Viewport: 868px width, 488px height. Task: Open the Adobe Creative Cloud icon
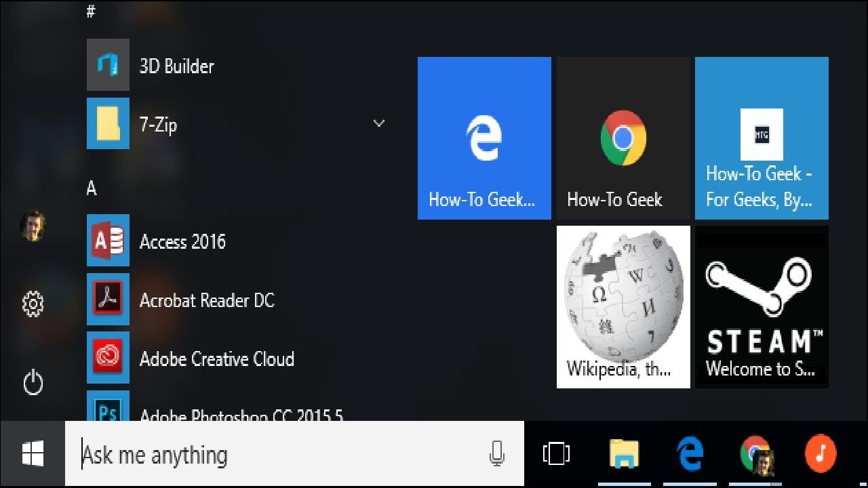coord(108,358)
